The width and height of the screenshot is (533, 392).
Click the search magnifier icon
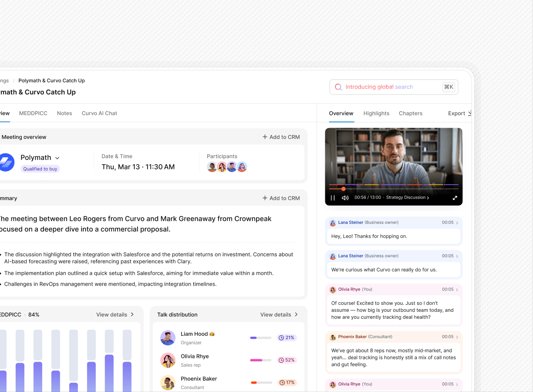pos(338,87)
